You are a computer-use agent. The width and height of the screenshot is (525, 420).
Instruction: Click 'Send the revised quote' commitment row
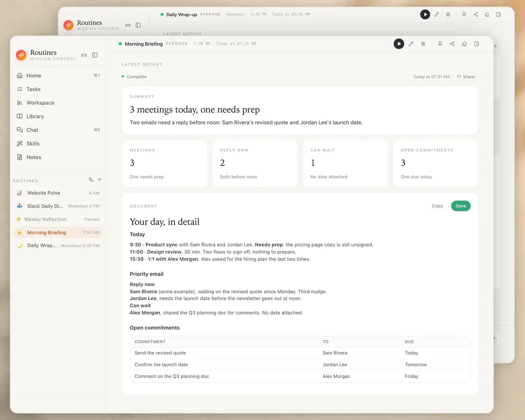tap(300, 353)
